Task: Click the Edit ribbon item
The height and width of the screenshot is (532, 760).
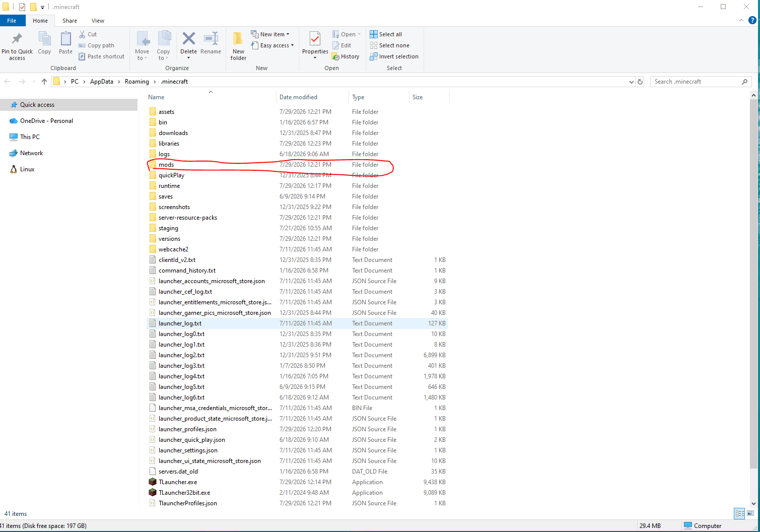Action: 341,45
